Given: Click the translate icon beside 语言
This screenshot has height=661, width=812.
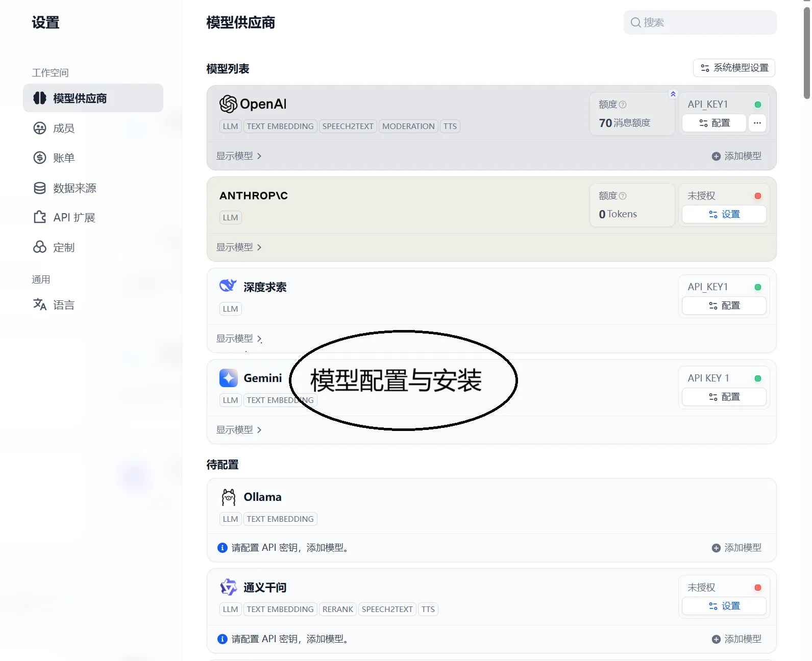Looking at the screenshot, I should click(x=40, y=304).
